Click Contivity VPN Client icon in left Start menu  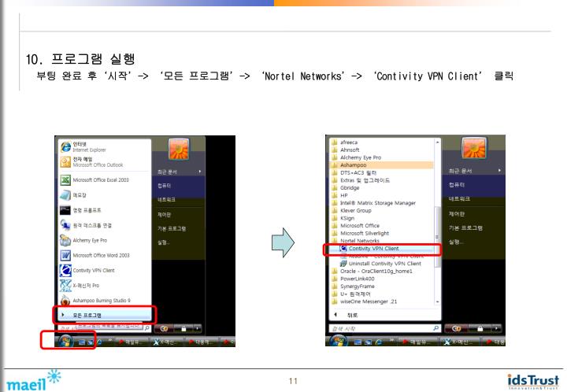point(65,271)
